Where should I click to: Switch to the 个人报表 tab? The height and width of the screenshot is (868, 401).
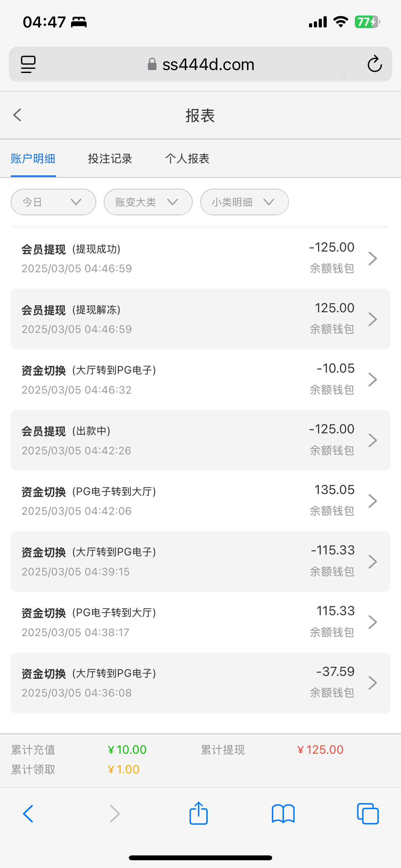point(187,158)
